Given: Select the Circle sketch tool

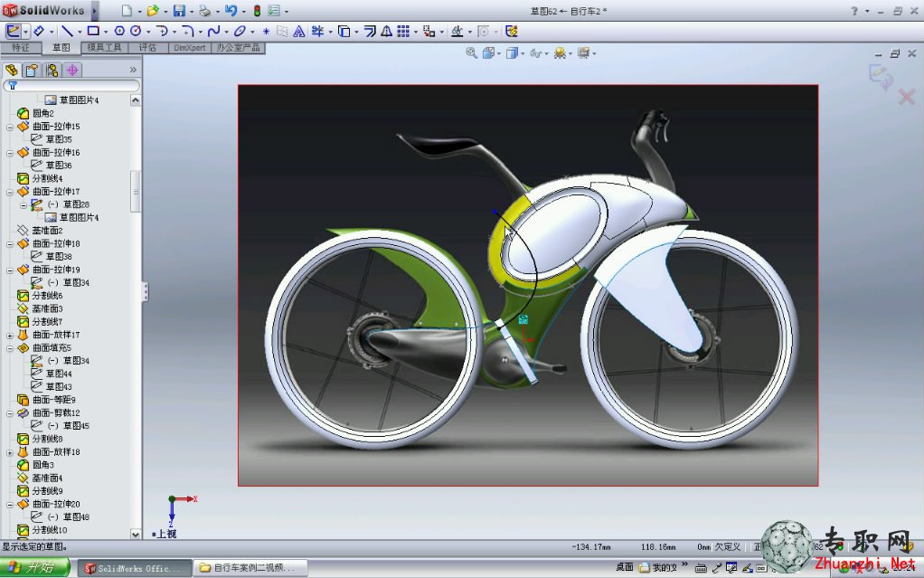Looking at the screenshot, I should 136,32.
